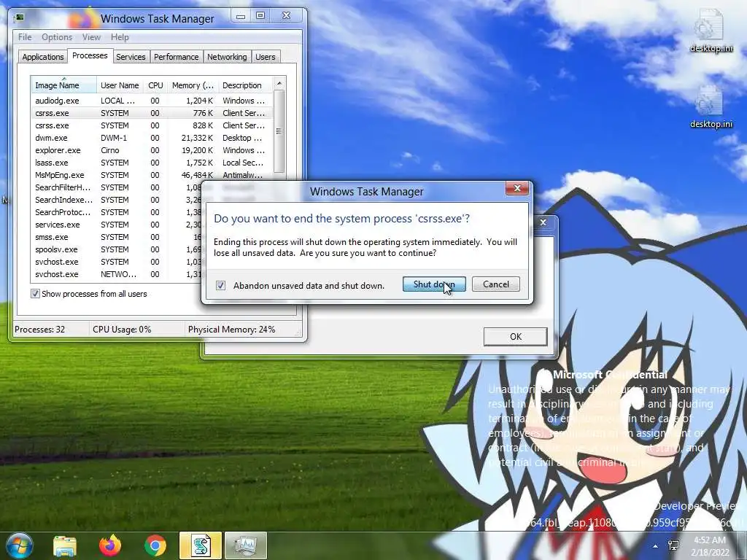Screen dimensions: 747x560
Task: Click the CPU Usage: 0% status entry
Action: coord(122,329)
